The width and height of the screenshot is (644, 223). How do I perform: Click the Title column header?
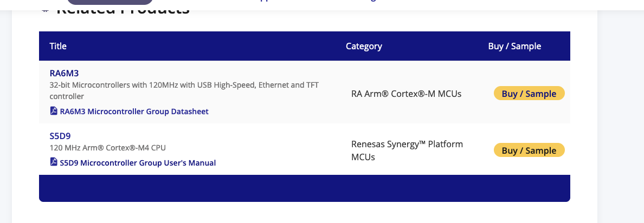tap(58, 46)
